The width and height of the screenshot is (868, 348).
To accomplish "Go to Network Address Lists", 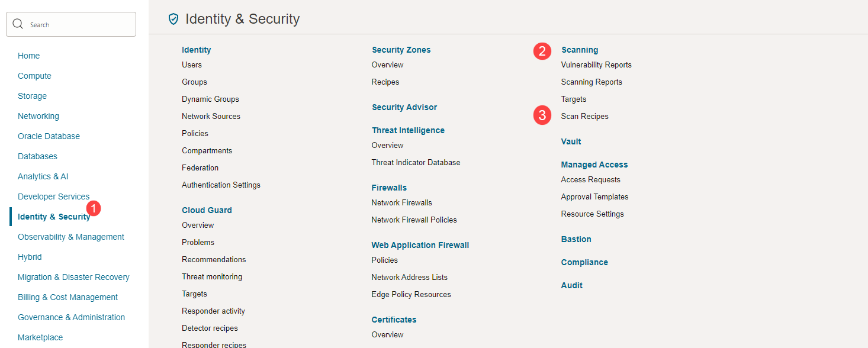I will point(410,277).
